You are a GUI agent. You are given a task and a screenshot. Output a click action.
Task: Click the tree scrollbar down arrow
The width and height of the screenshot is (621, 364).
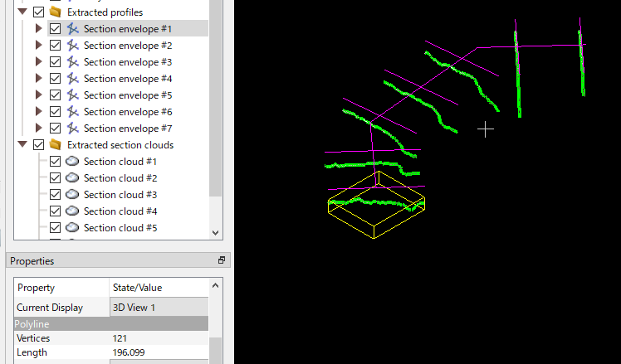click(216, 234)
